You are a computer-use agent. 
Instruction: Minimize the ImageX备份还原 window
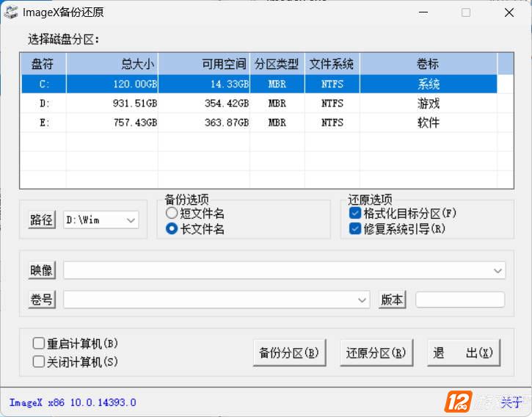pyautogui.click(x=423, y=12)
